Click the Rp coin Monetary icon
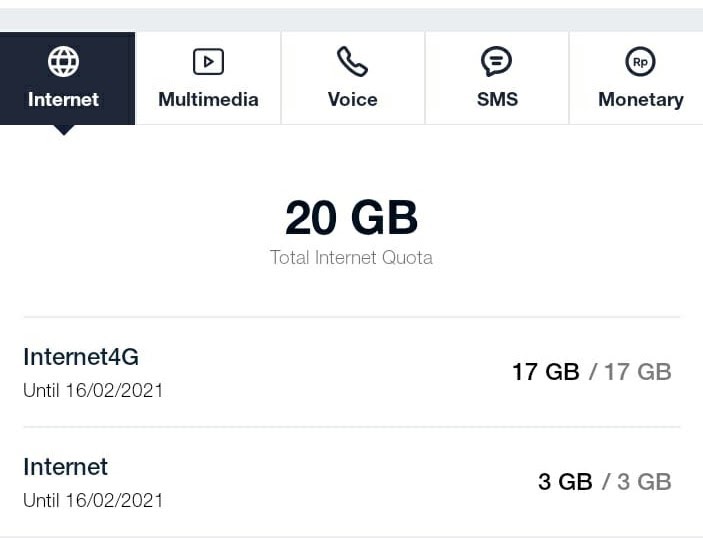 (640, 62)
